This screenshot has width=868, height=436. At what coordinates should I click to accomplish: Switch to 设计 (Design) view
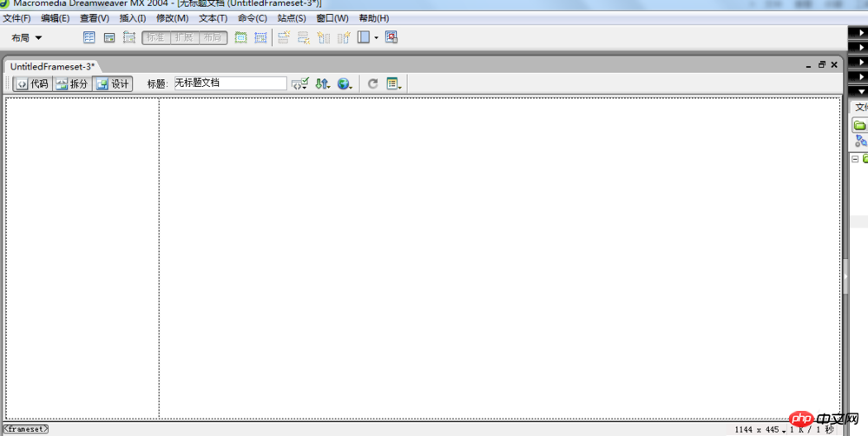113,84
